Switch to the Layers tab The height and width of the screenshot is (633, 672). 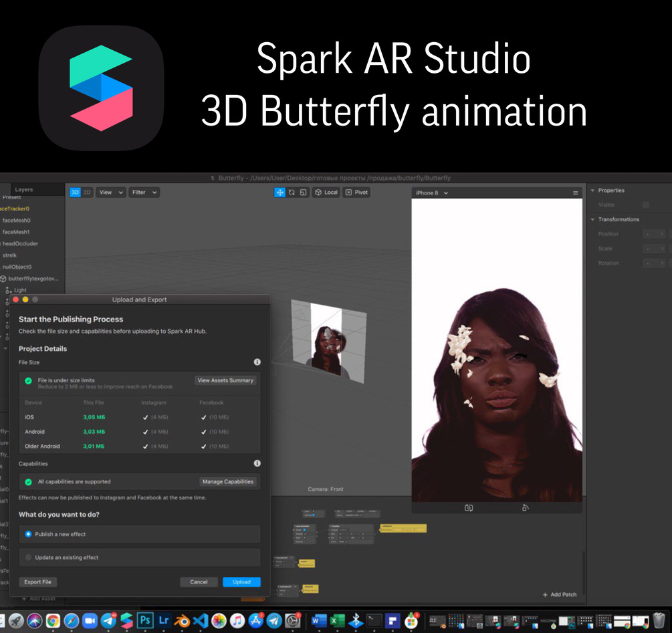tap(23, 189)
